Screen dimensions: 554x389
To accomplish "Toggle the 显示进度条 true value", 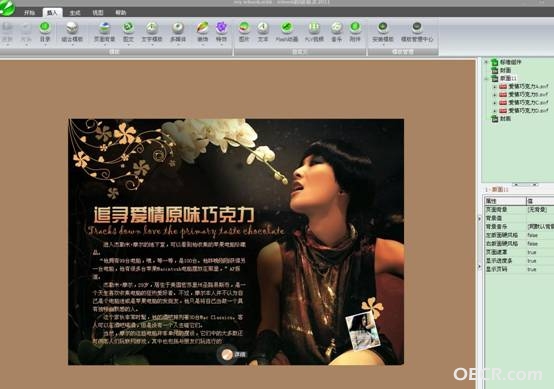I will (x=540, y=261).
